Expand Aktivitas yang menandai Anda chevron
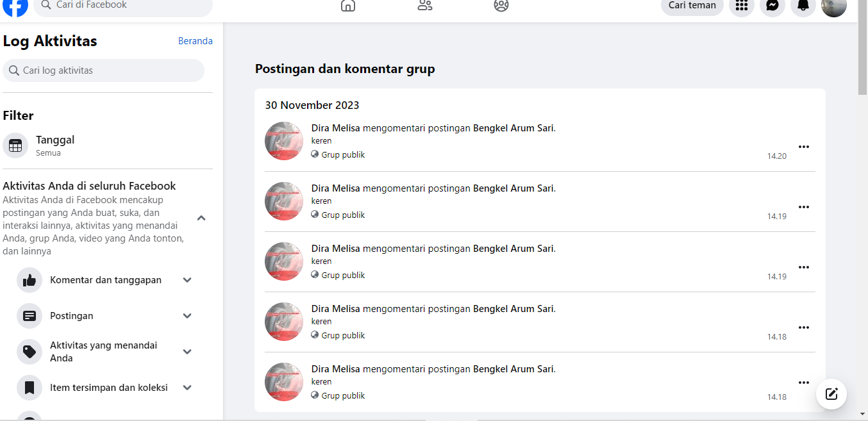 187,352
